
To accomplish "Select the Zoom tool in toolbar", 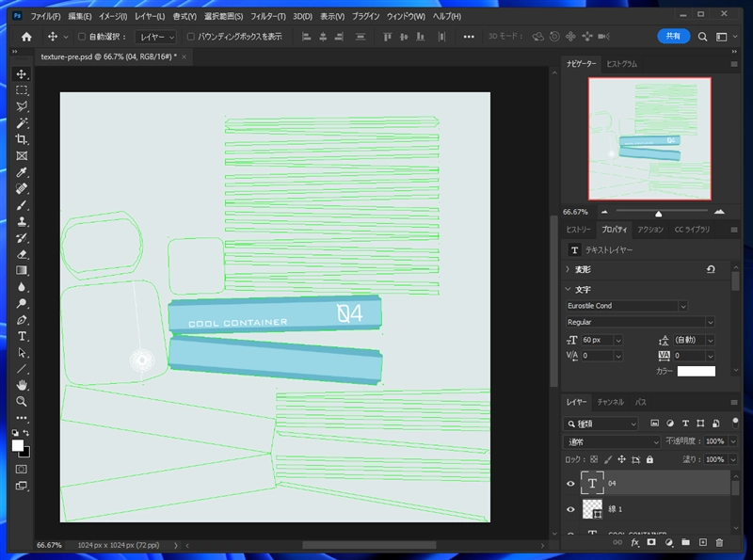I will (22, 401).
